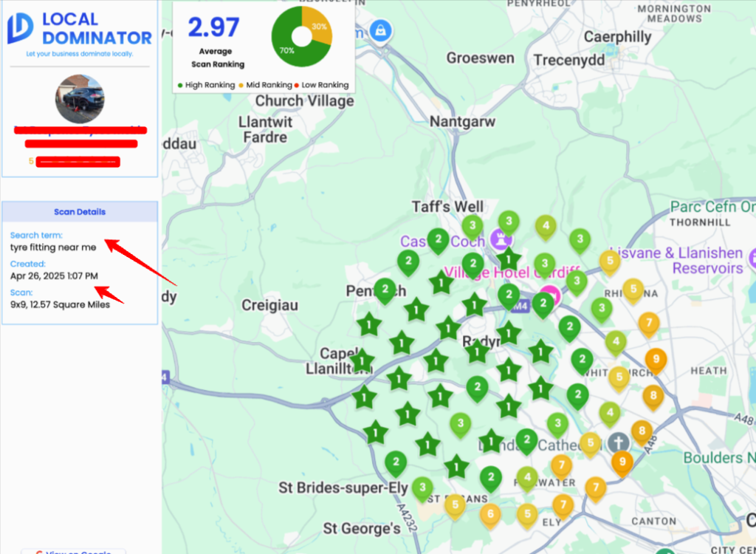Screen dimensions: 756x554
Task: Click the Village Hotel Cardiff label
Action: pos(511,273)
